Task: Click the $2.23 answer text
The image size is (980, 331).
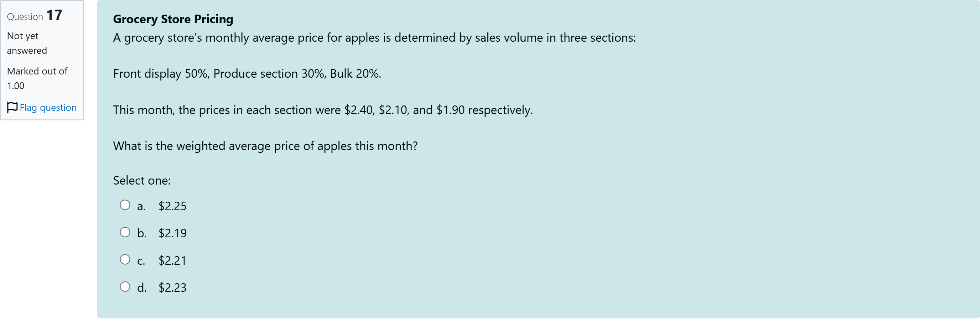Action: tap(172, 287)
